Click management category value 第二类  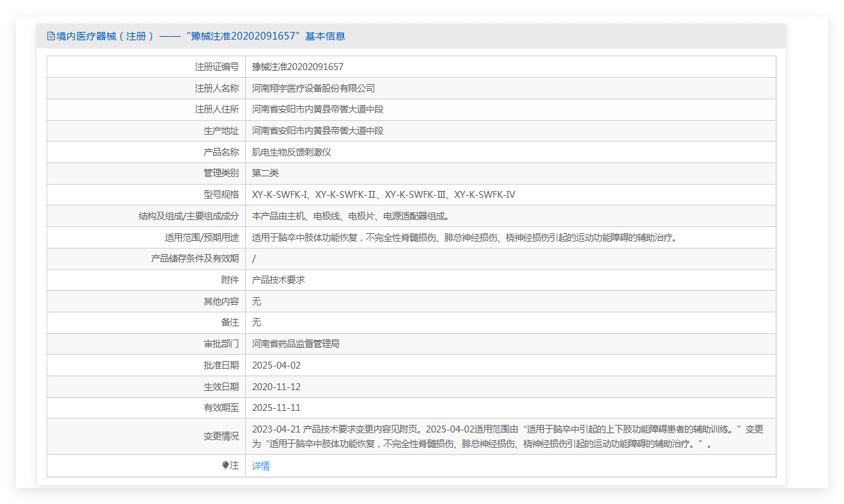[x=265, y=174]
